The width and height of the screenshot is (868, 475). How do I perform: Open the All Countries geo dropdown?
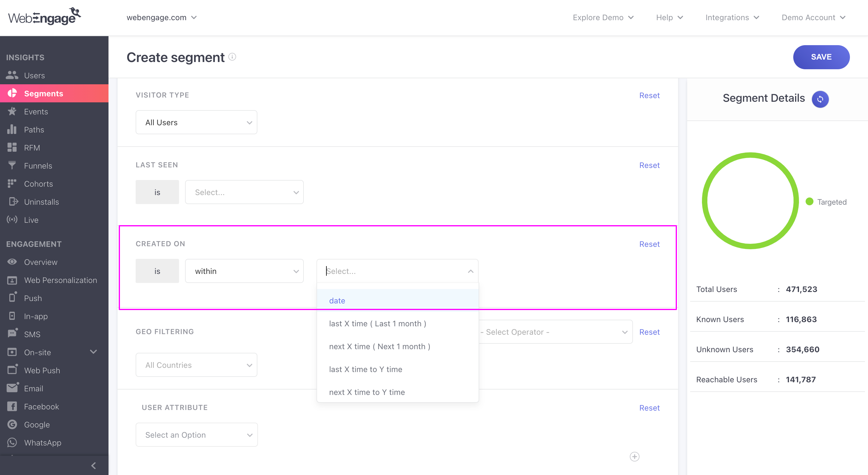[197, 365]
